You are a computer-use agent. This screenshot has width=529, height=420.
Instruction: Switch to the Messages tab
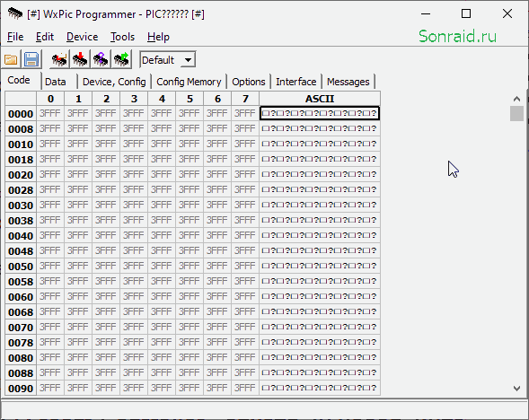[348, 82]
